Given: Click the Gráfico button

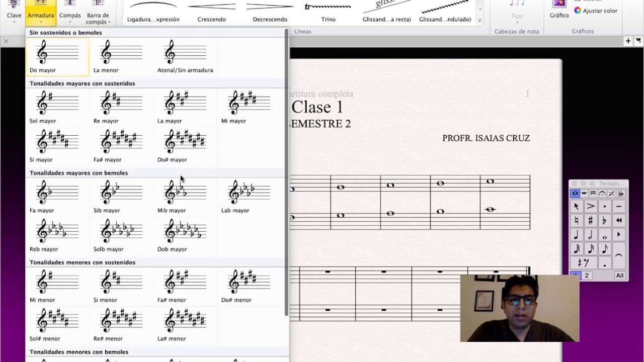Looking at the screenshot, I should 559,10.
